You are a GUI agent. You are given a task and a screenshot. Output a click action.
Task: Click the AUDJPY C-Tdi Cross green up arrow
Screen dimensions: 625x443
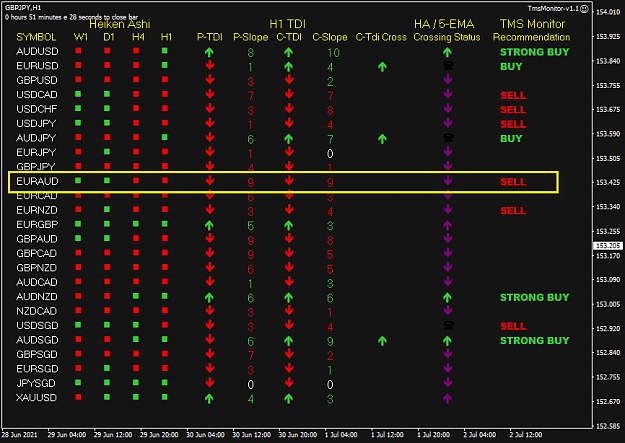[382, 139]
